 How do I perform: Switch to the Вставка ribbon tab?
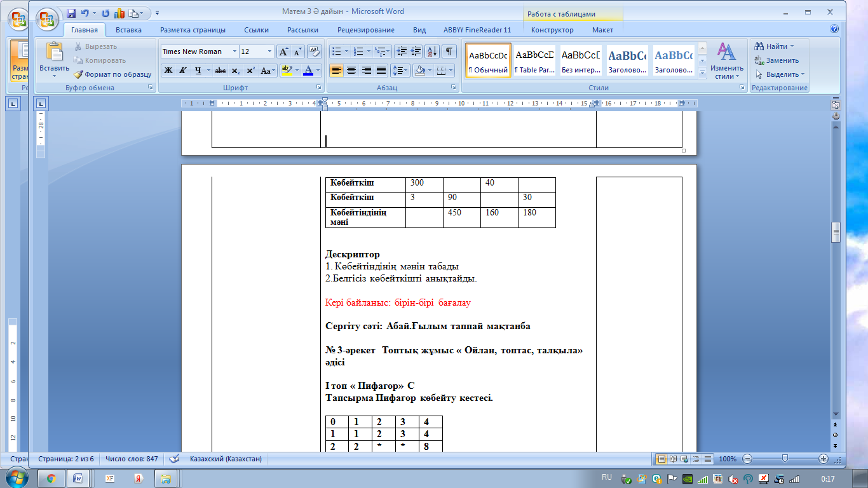tap(128, 30)
